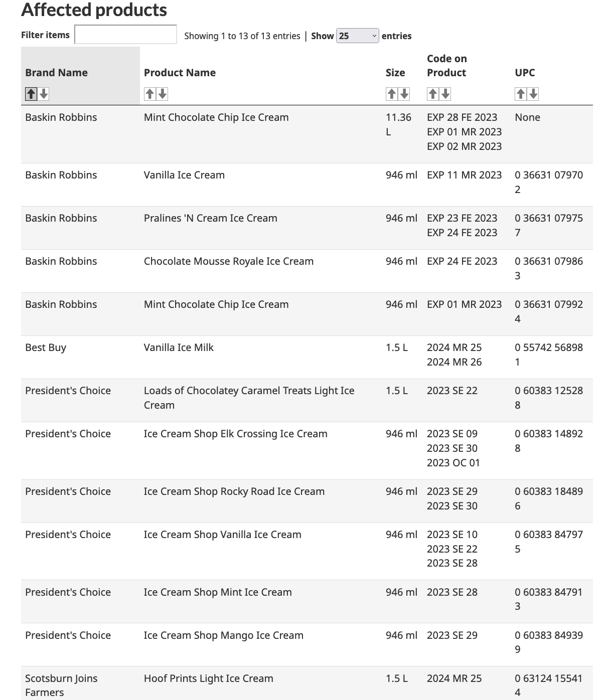Click the Product Name column header
The height and width of the screenshot is (700, 610).
(x=180, y=73)
